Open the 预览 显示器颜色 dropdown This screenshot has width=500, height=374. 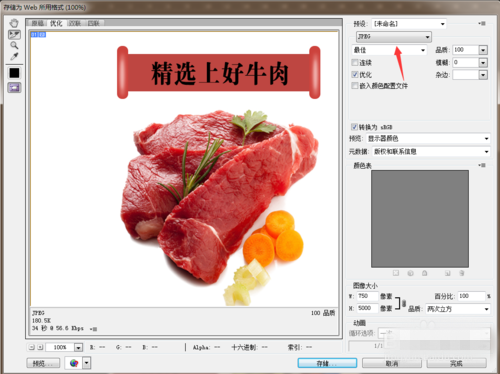428,138
